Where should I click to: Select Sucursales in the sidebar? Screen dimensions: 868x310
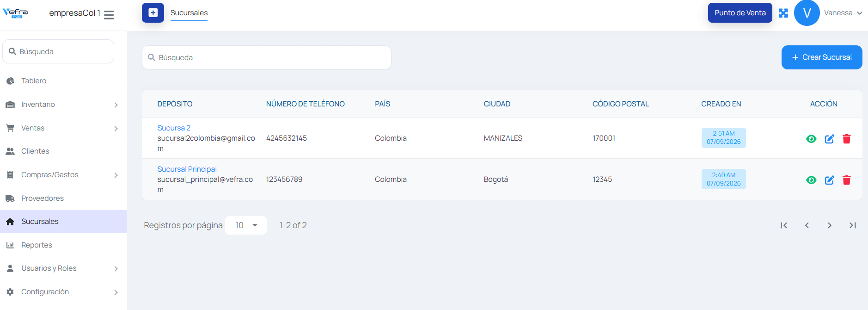tap(63, 222)
